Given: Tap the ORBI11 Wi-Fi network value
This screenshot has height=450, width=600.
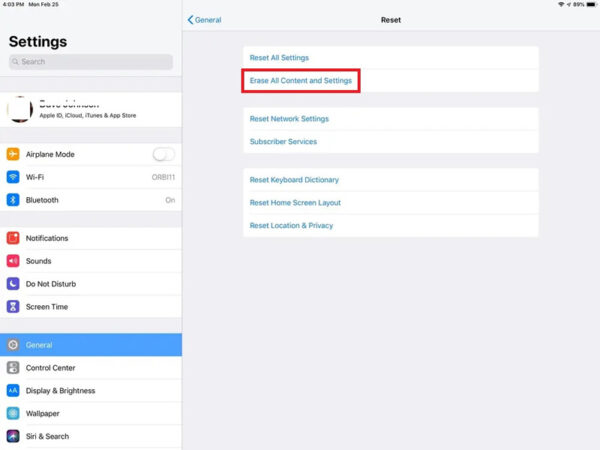Looking at the screenshot, I should tap(163, 177).
